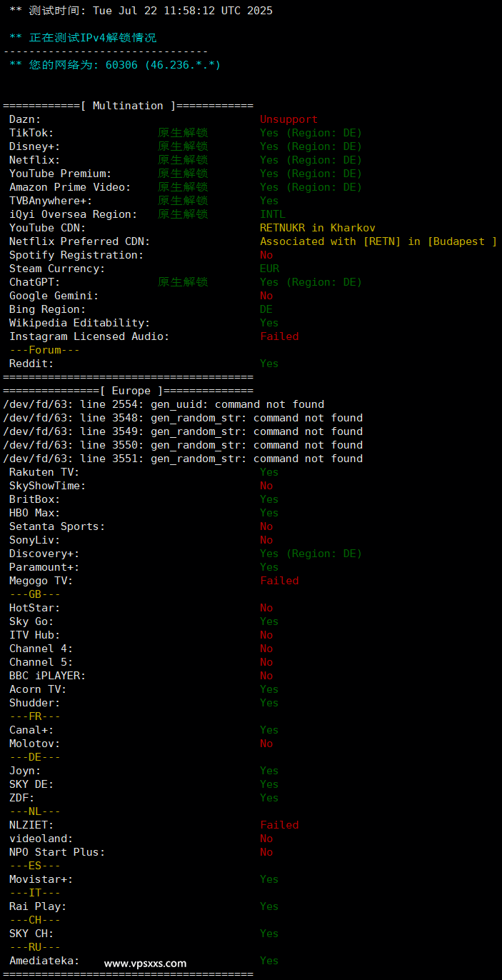Select the Associated with [RETN] in [Budapest] text
This screenshot has height=980, width=502.
click(378, 241)
